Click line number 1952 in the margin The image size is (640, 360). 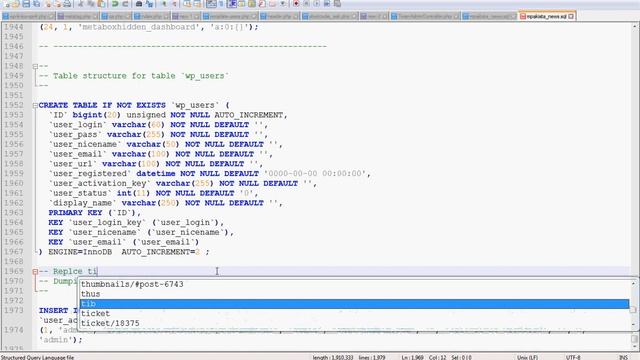click(x=13, y=105)
